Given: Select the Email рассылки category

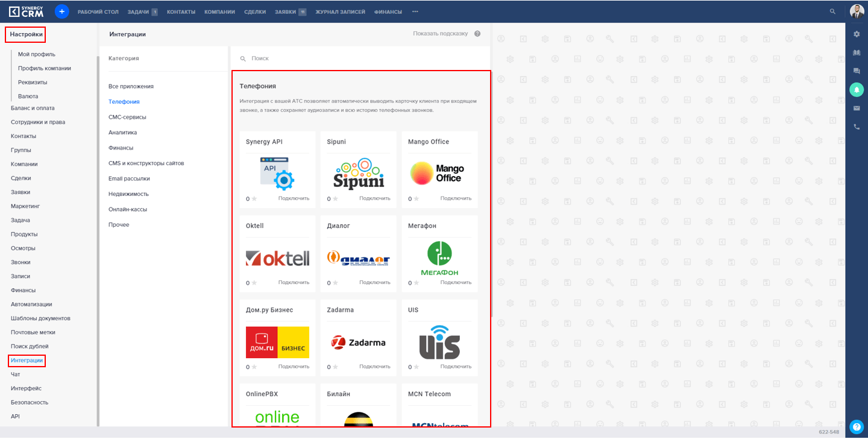Looking at the screenshot, I should click(x=129, y=178).
